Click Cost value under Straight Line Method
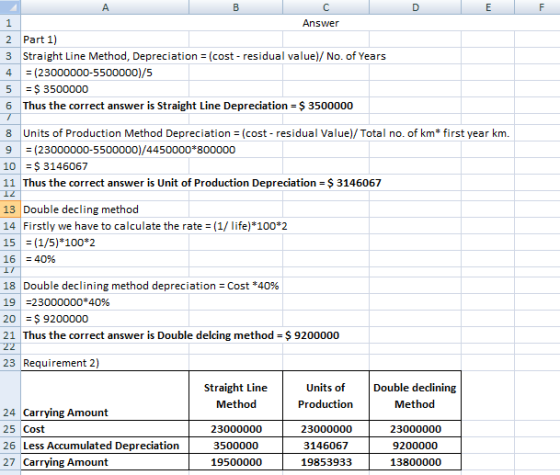This screenshot has height=475, width=560. click(x=236, y=429)
